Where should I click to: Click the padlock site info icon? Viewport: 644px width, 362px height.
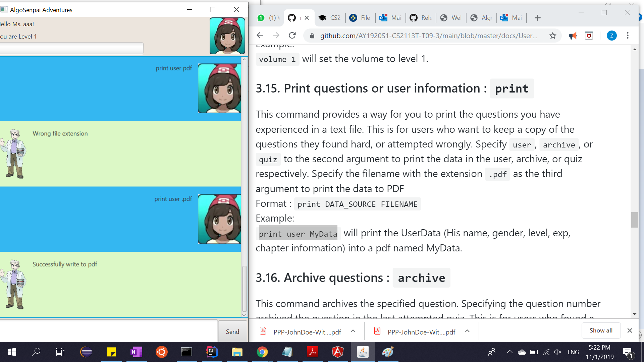point(312,36)
